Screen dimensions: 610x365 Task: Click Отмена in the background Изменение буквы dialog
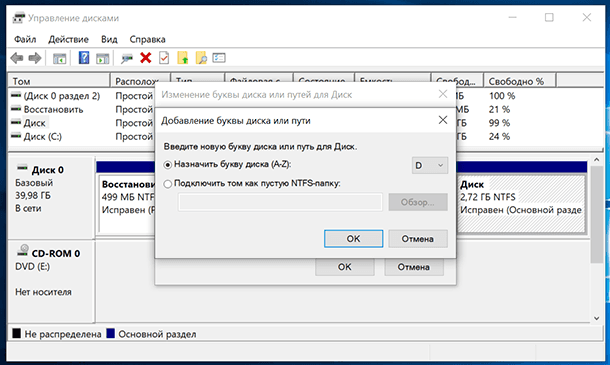coord(414,267)
